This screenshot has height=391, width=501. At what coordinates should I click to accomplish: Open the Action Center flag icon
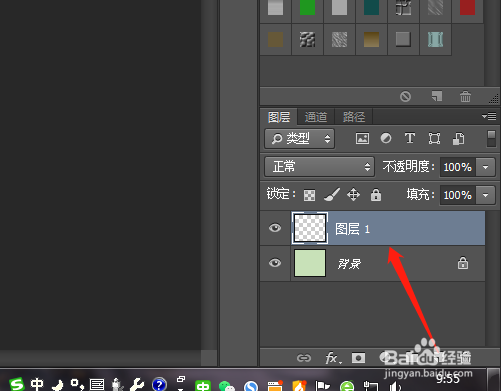(322, 386)
